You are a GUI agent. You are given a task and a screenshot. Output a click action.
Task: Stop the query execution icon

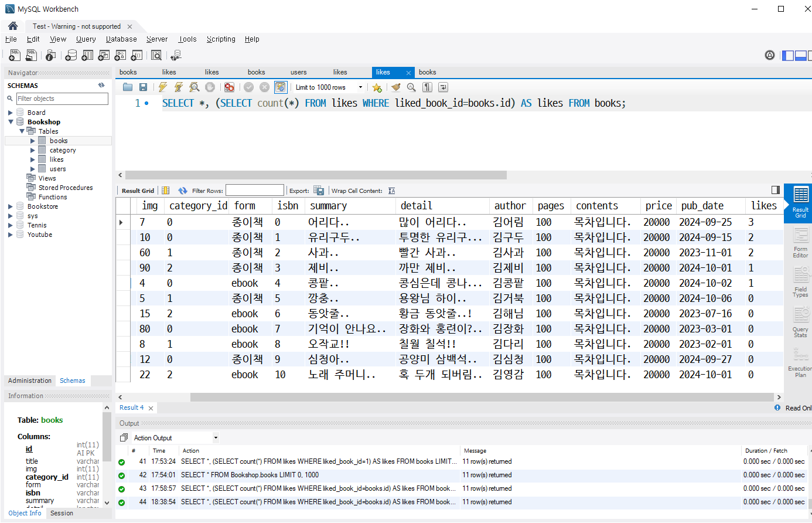point(210,87)
